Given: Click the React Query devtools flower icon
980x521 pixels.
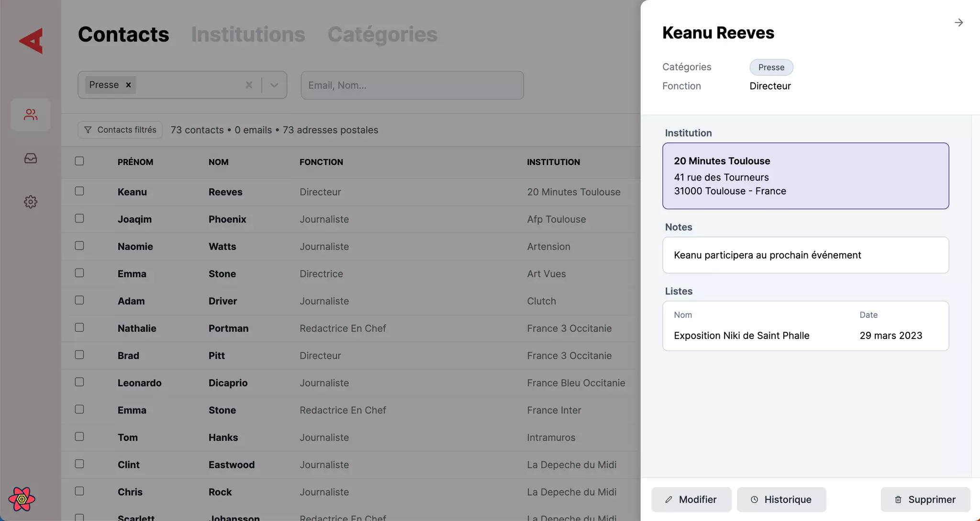Looking at the screenshot, I should 22,499.
